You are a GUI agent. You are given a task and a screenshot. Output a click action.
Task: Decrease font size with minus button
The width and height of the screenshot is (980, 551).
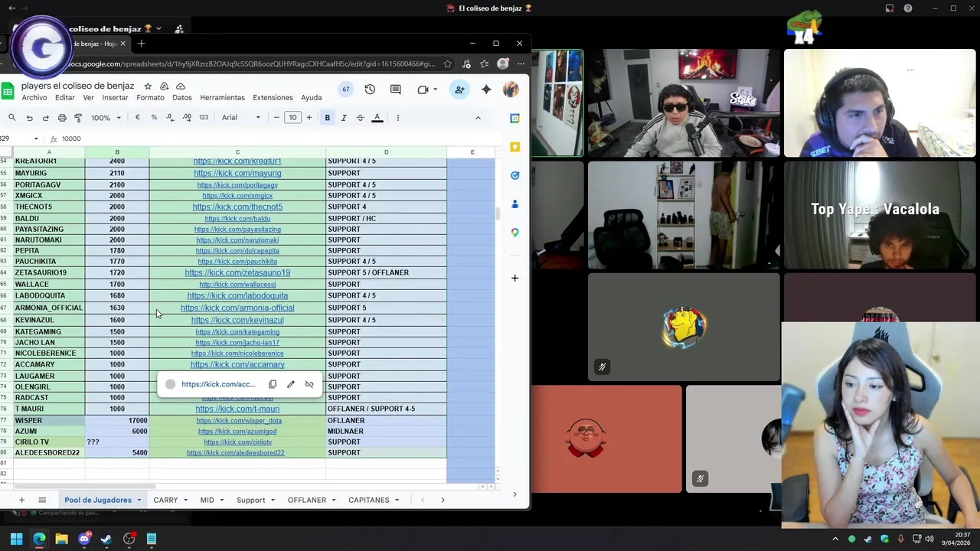pyautogui.click(x=276, y=118)
